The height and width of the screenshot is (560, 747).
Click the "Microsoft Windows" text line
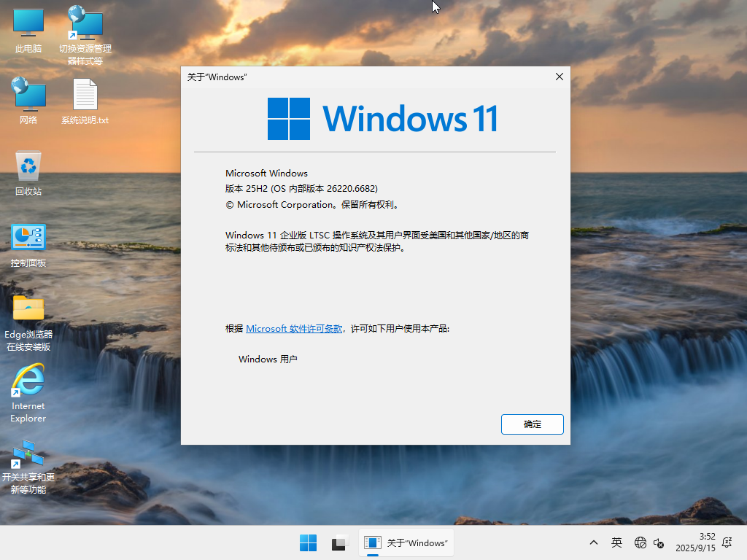coord(266,174)
